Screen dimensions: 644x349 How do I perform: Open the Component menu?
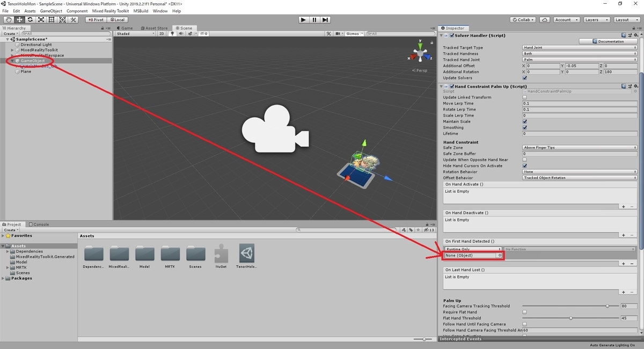77,11
